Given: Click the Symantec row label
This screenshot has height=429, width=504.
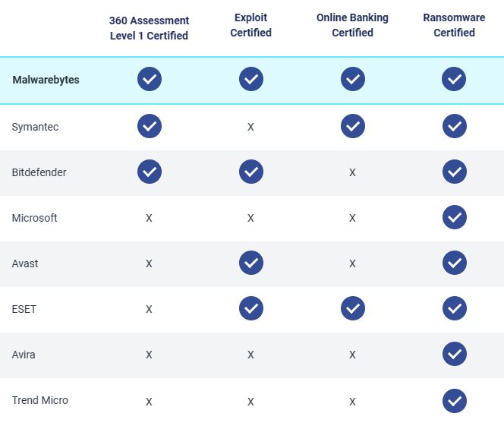Looking at the screenshot, I should coord(35,127).
